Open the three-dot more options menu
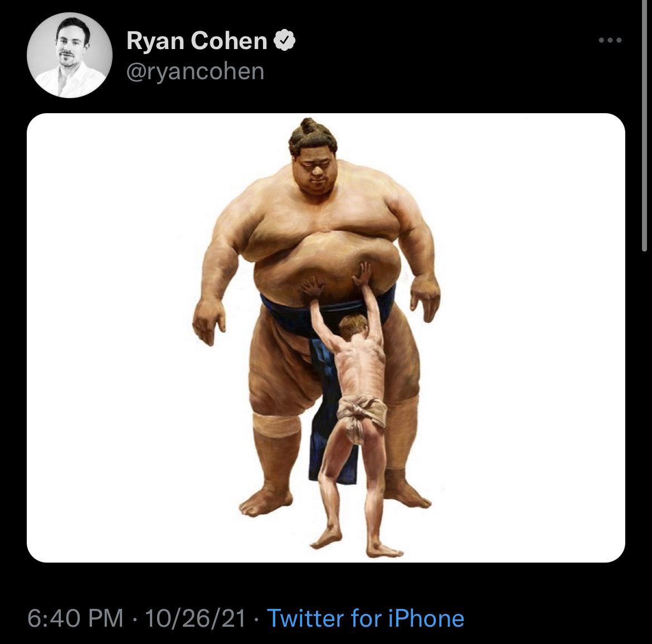The width and height of the screenshot is (652, 644). tap(610, 40)
